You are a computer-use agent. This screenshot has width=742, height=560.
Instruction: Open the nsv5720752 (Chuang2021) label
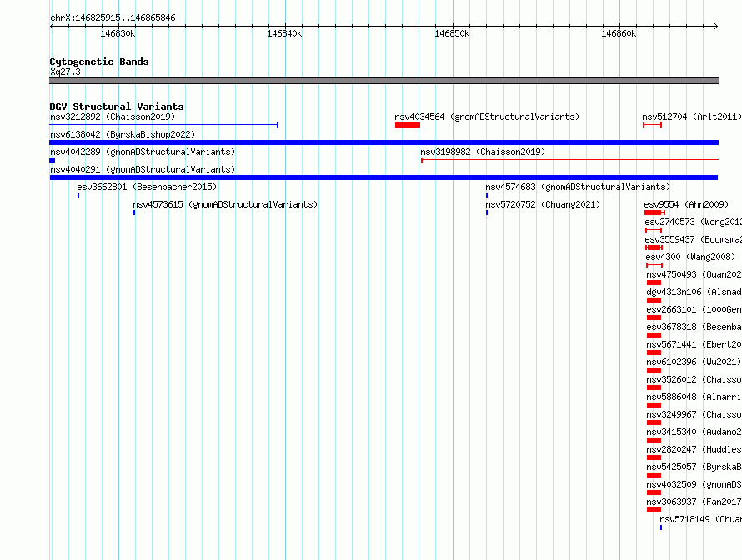(543, 204)
